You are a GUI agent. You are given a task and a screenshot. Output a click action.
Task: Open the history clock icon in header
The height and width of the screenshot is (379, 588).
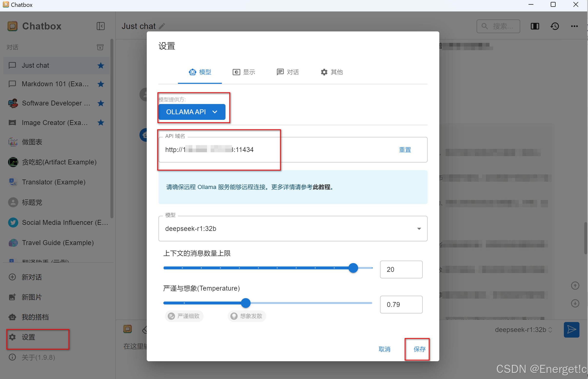tap(555, 26)
